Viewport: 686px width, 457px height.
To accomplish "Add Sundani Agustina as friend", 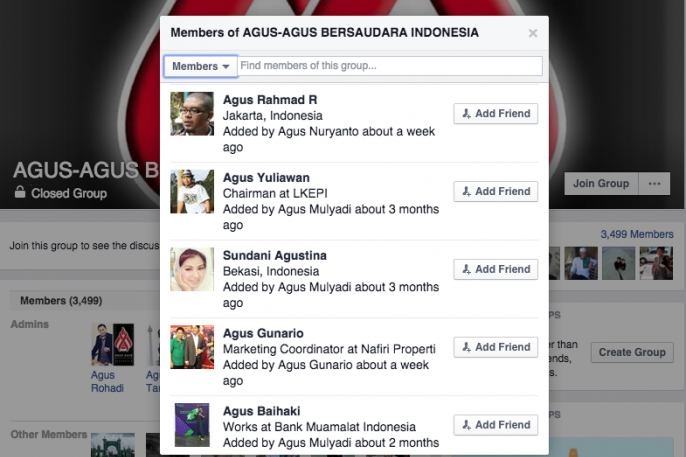I will [496, 269].
